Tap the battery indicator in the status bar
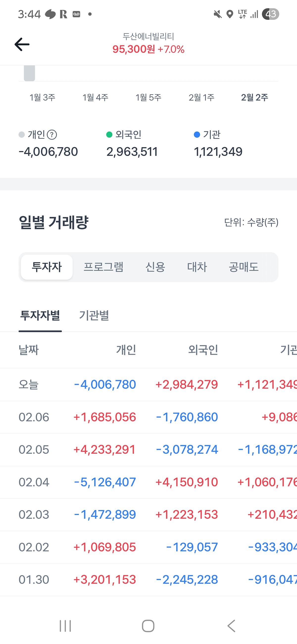Screen dimensions: 297x644 point(270,14)
